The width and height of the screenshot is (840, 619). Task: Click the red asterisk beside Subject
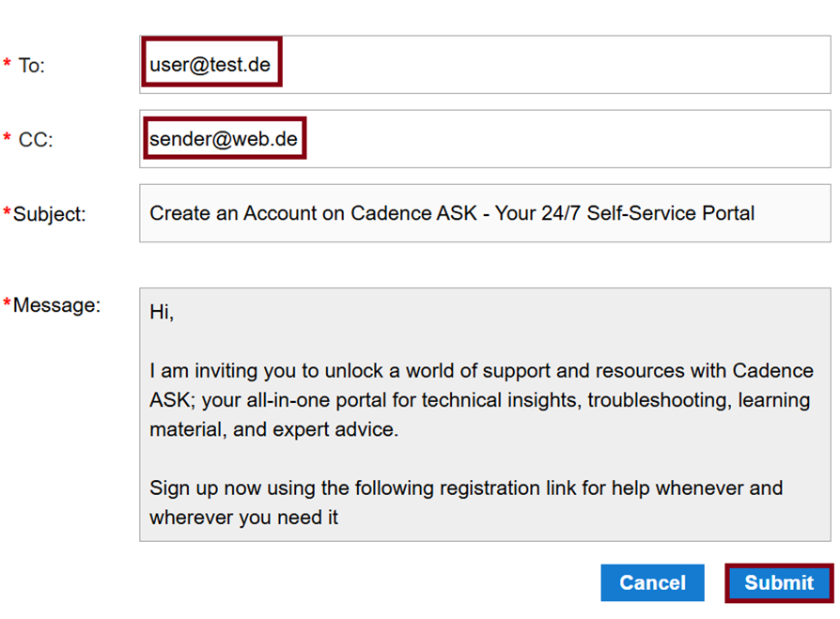click(8, 212)
